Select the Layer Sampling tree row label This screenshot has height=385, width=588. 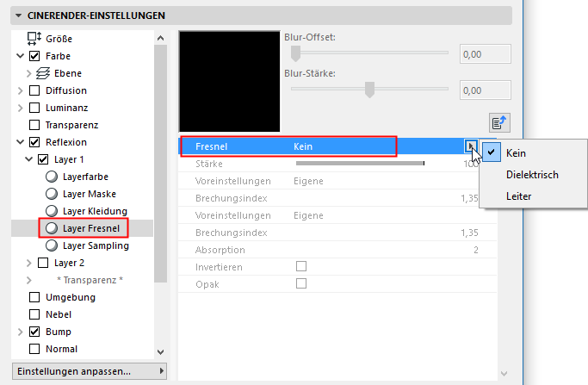point(96,245)
